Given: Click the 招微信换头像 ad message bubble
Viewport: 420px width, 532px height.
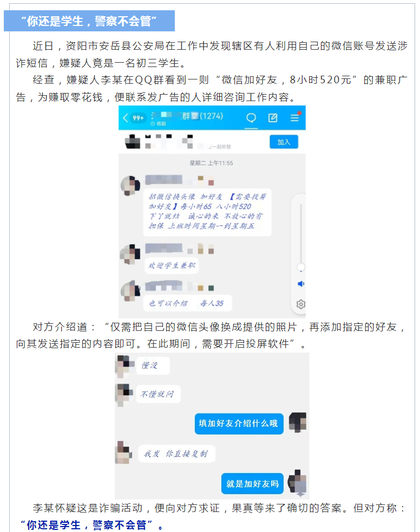Looking at the screenshot, I should coord(207,212).
